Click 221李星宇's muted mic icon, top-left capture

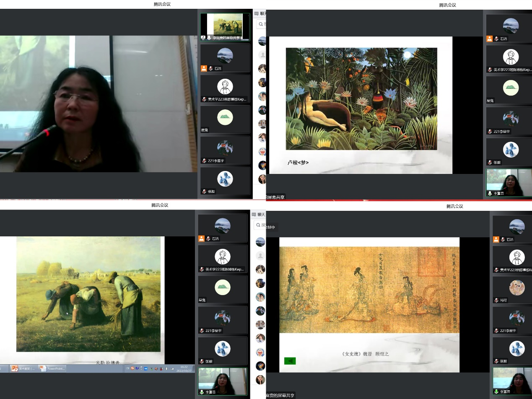coord(204,161)
